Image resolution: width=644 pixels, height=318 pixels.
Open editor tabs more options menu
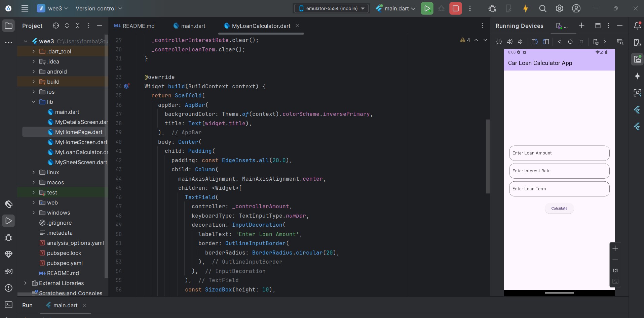[482, 26]
